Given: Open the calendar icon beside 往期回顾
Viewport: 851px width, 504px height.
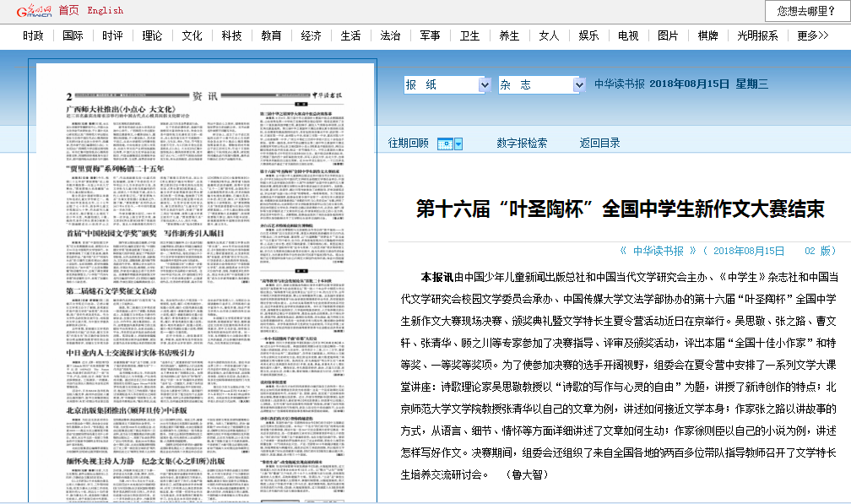Looking at the screenshot, I should coord(445,144).
